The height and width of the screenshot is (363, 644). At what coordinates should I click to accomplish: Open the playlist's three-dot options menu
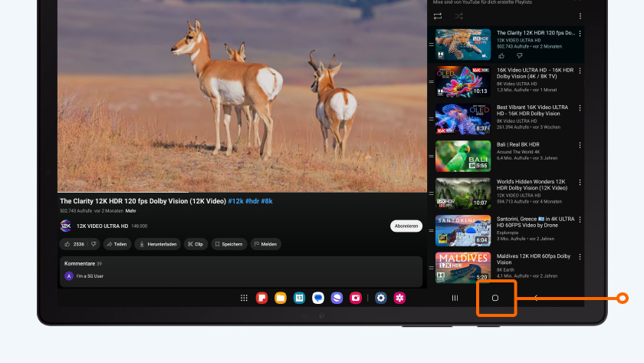coord(580,16)
